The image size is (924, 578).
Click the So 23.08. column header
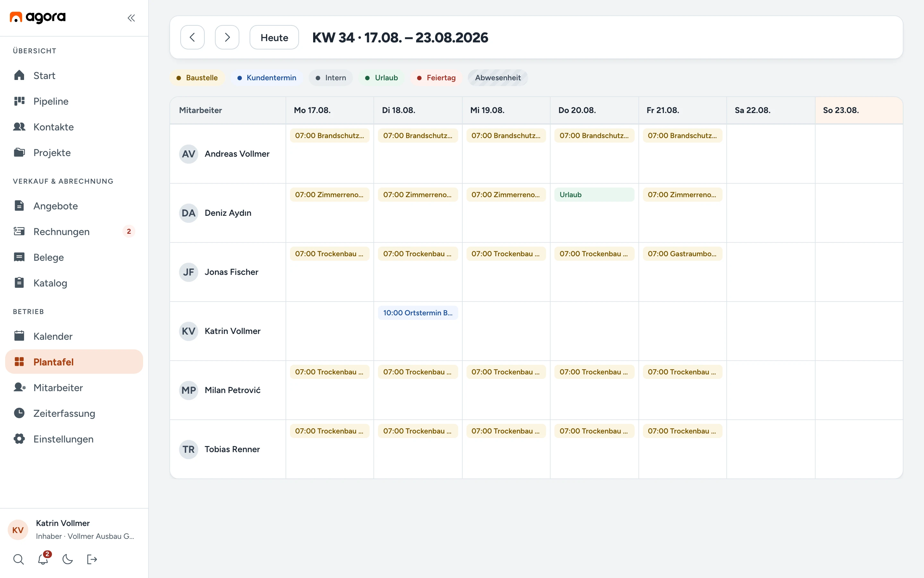pos(859,110)
